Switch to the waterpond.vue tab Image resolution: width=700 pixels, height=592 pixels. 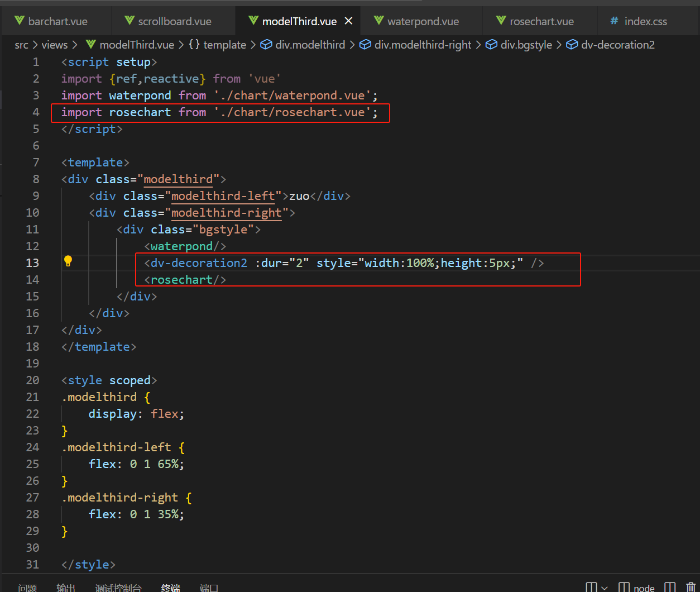point(423,21)
